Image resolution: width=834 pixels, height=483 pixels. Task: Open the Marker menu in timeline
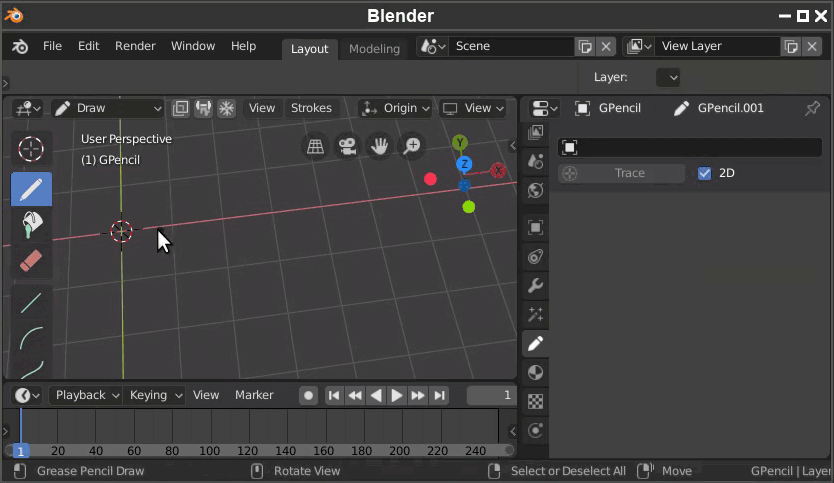pyautogui.click(x=254, y=395)
